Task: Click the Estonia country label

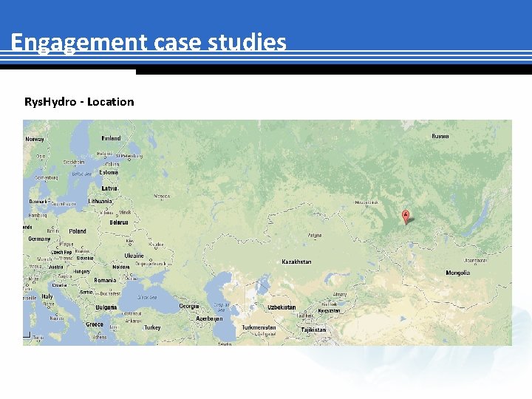Action: tap(109, 172)
